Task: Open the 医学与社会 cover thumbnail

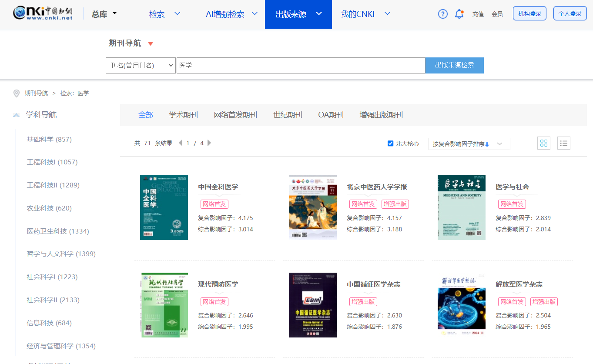Action: 462,207
